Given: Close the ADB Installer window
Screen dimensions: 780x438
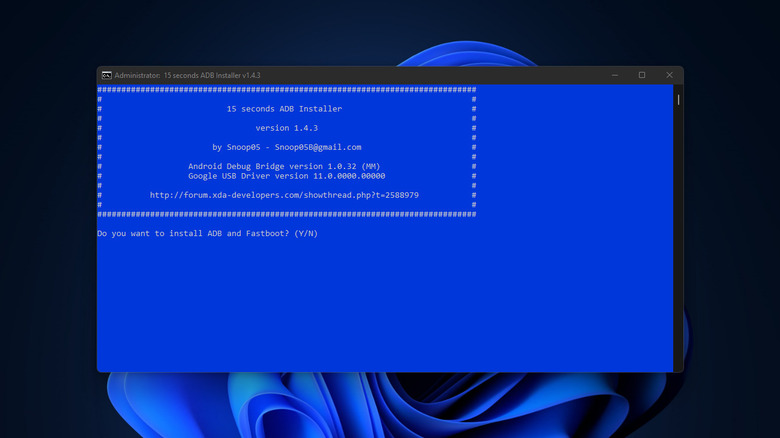Looking at the screenshot, I should tap(669, 75).
